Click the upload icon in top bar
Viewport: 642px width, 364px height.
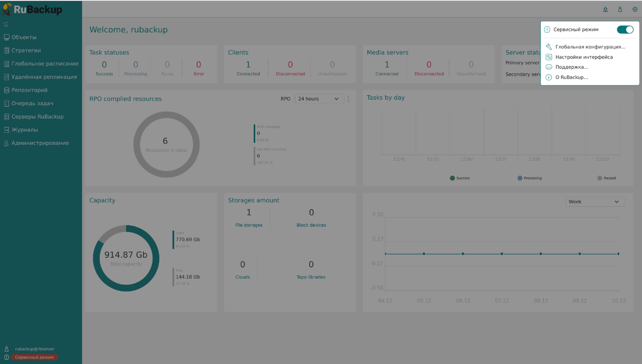point(605,9)
